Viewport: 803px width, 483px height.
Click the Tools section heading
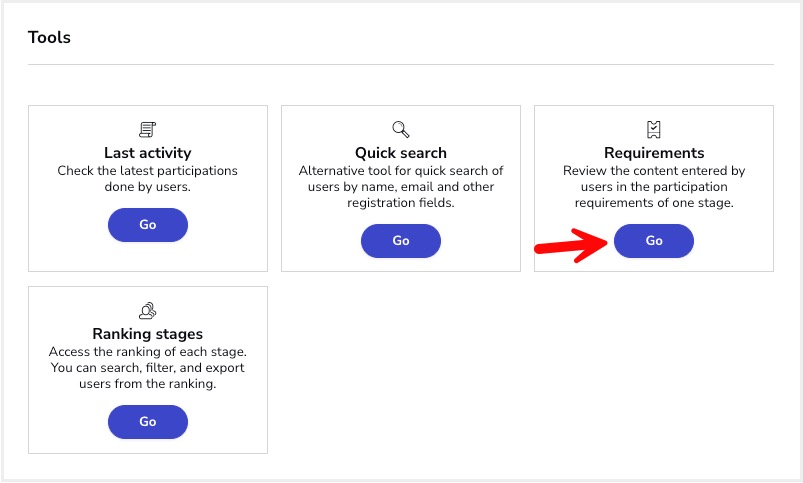pyautogui.click(x=49, y=37)
